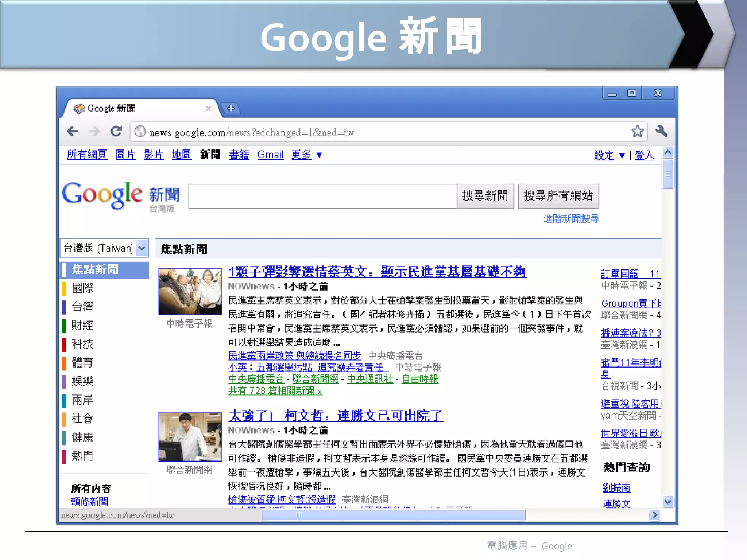Open the 台灣版 (Taiwan) edition dropdown
747x560 pixels.
pyautogui.click(x=104, y=248)
